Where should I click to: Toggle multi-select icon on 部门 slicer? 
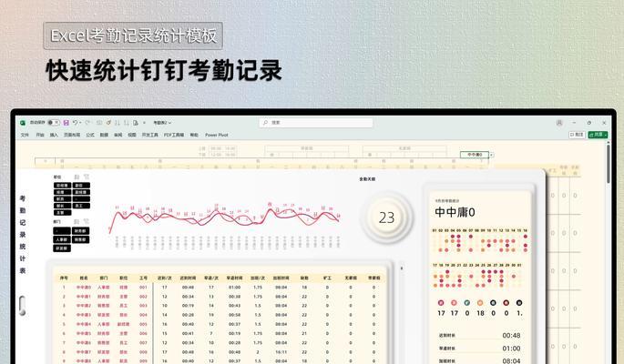tap(77, 221)
